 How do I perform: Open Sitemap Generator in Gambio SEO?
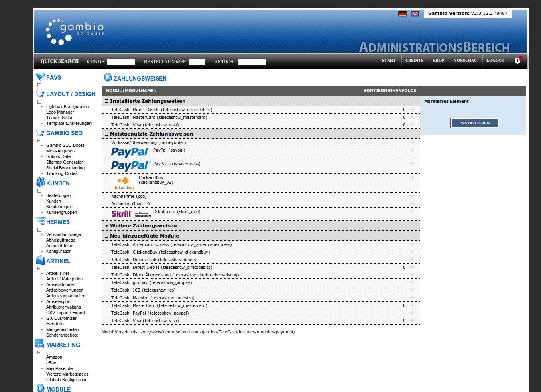64,162
